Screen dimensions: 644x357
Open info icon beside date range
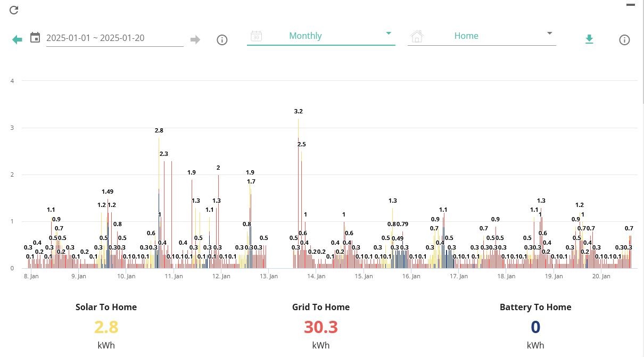(x=222, y=40)
